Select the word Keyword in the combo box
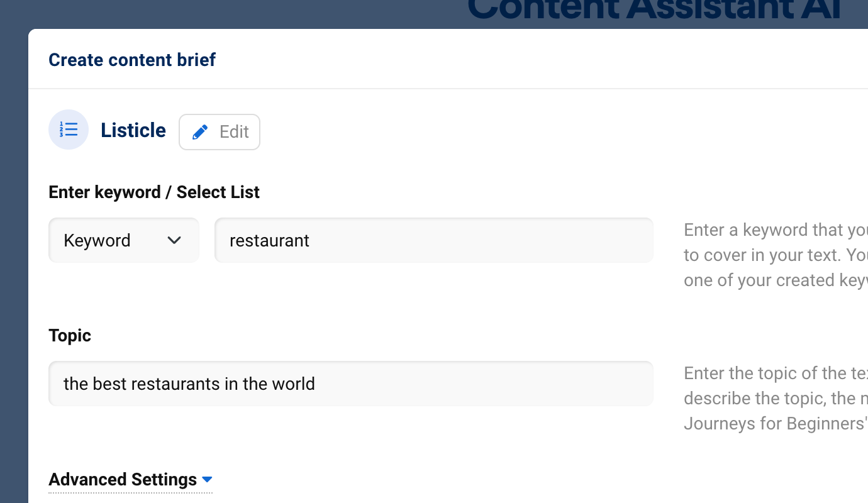The width and height of the screenshot is (868, 503). [97, 240]
